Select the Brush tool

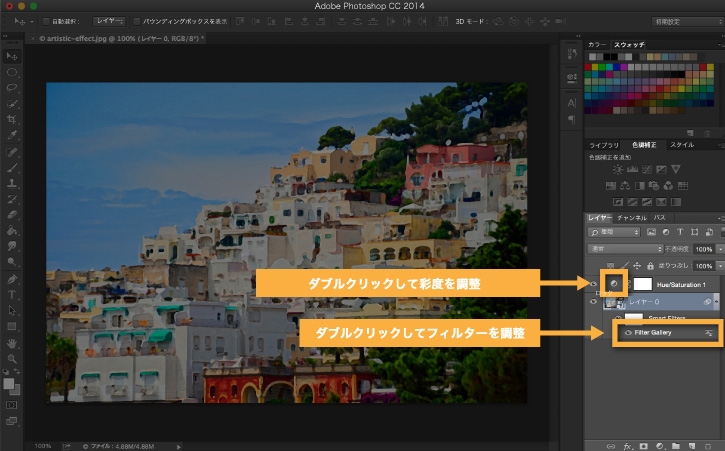click(x=12, y=168)
